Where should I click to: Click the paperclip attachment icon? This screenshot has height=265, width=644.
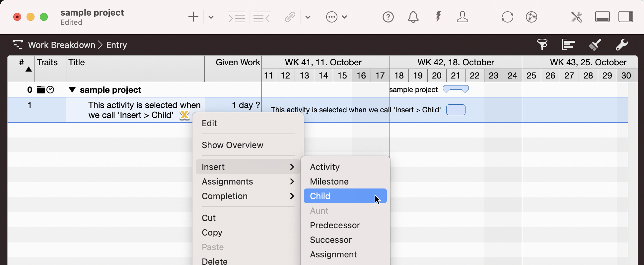click(290, 17)
